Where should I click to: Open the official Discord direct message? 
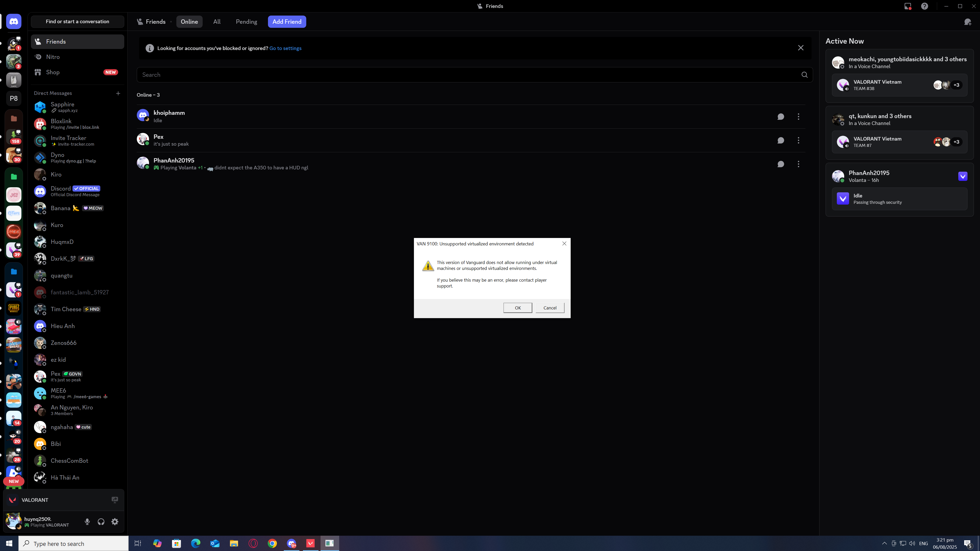(78, 191)
